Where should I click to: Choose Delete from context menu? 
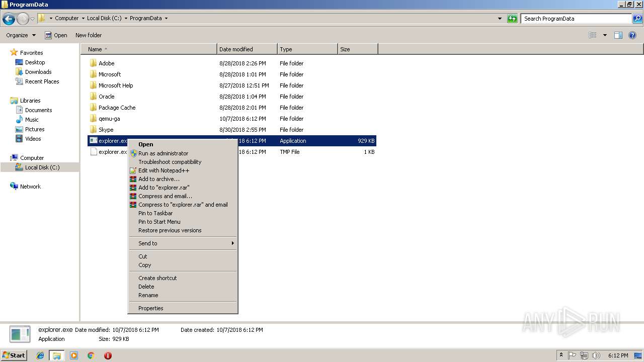(183, 287)
